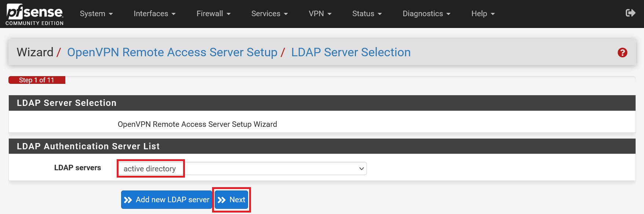Image resolution: width=644 pixels, height=214 pixels.
Task: Open the VPN menu
Action: tap(320, 14)
